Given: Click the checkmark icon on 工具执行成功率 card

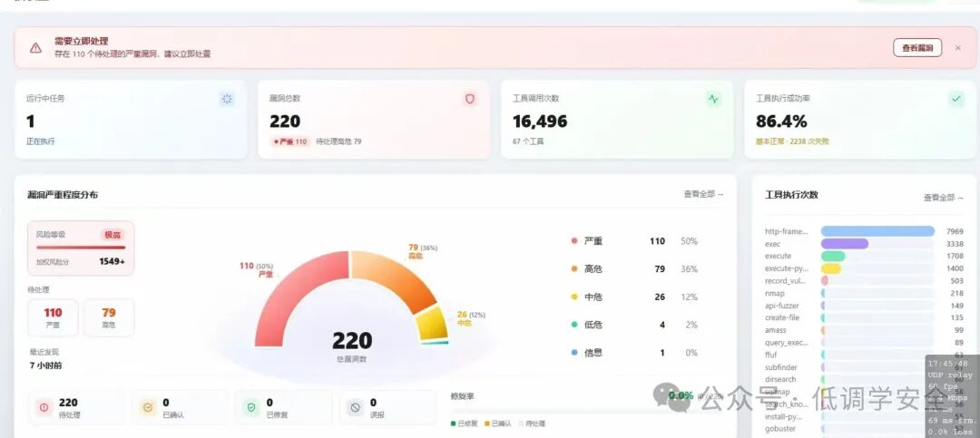Looking at the screenshot, I should pos(955,99).
